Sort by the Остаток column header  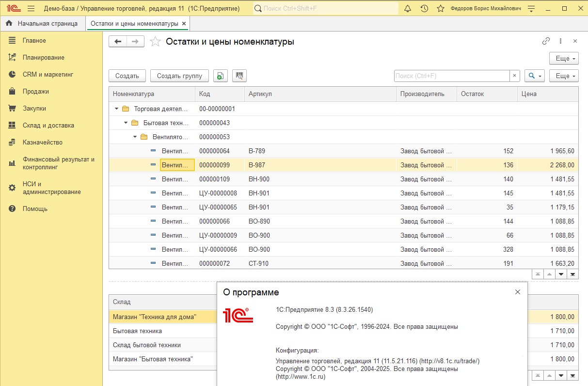click(487, 94)
